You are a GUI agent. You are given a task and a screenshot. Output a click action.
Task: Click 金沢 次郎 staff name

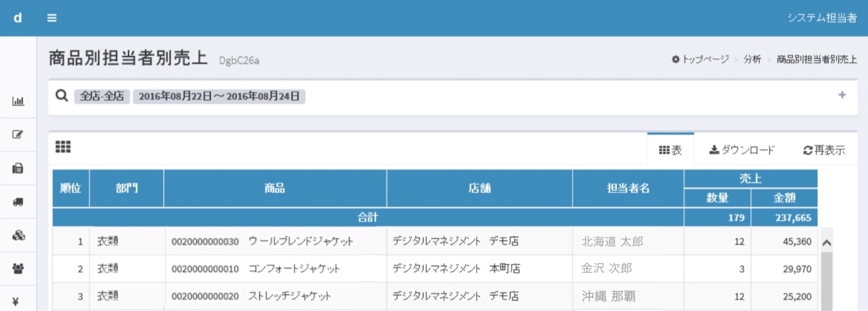pyautogui.click(x=607, y=268)
